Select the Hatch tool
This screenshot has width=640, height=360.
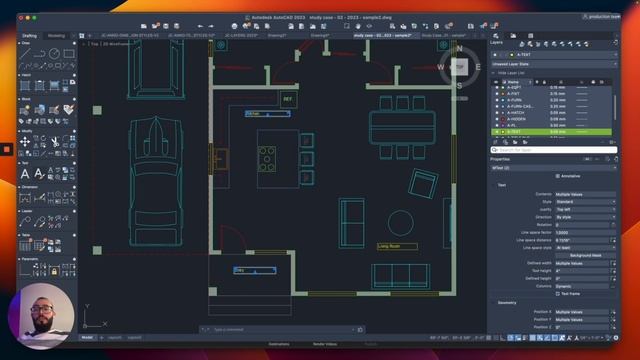pyautogui.click(x=25, y=85)
